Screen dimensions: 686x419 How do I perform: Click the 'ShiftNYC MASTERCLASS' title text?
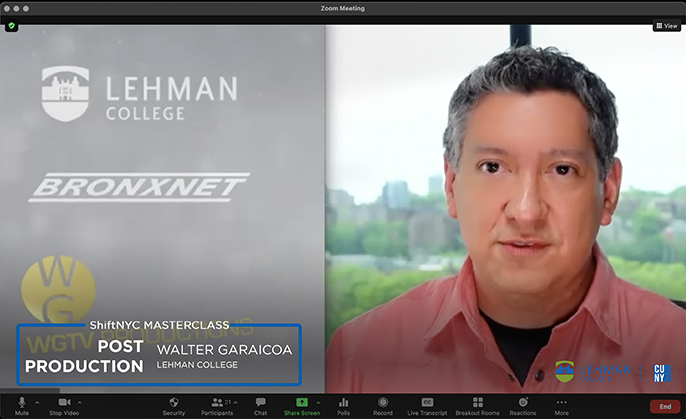click(x=159, y=325)
